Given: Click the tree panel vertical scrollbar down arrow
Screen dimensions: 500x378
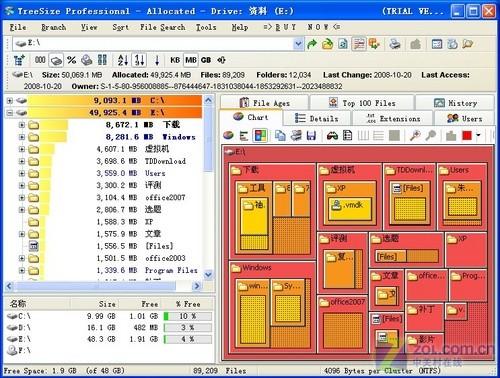Looking at the screenshot, I should [208, 275].
